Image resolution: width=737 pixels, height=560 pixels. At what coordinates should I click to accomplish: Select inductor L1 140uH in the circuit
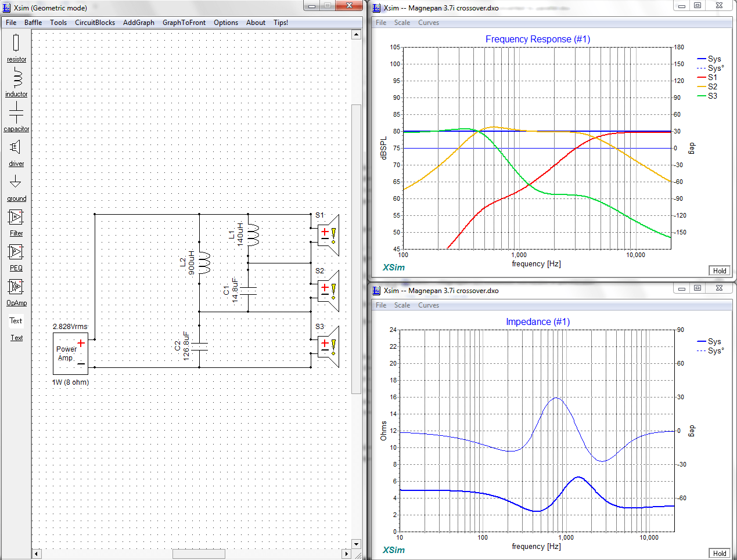pos(253,234)
